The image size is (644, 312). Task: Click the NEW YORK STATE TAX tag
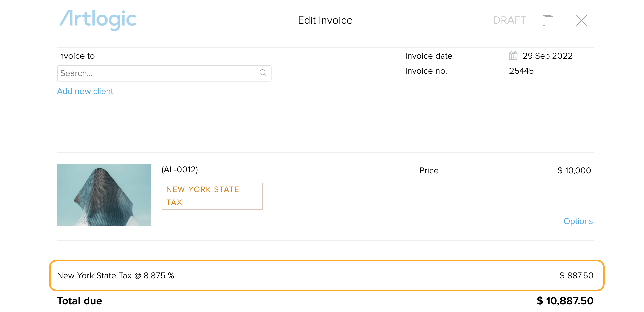pyautogui.click(x=212, y=196)
